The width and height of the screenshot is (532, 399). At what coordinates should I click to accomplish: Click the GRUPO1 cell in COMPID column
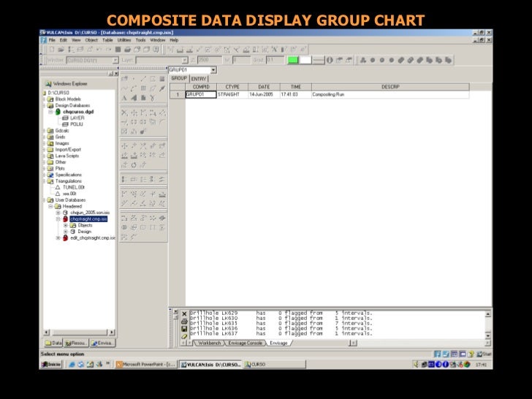199,94
